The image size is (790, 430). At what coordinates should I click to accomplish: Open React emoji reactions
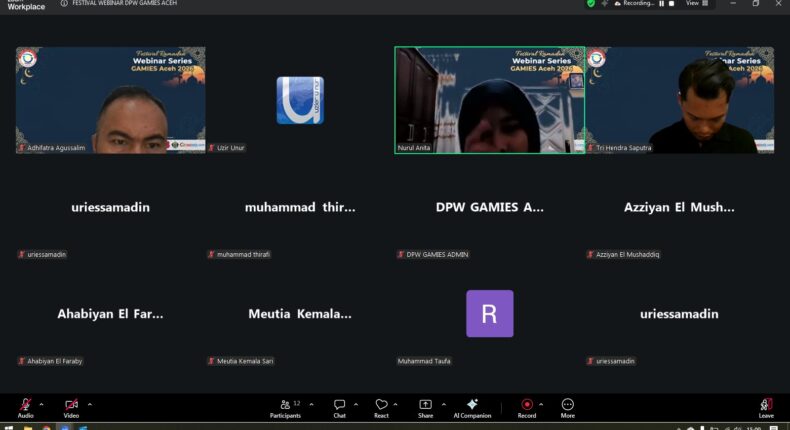click(381, 408)
